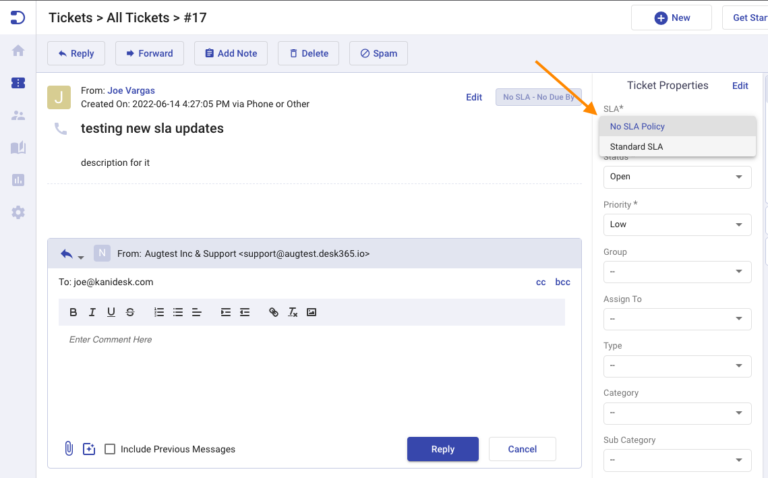Insert a hyperlink in editor

point(273,312)
